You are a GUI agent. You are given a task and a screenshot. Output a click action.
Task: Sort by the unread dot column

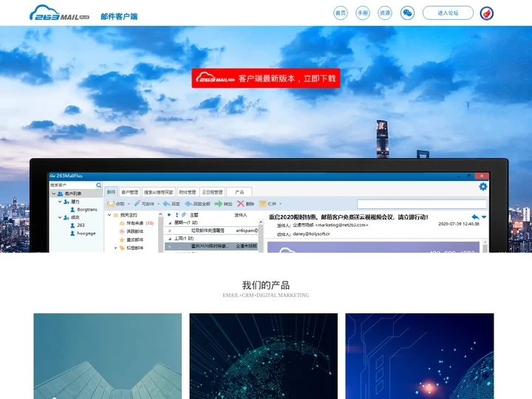(x=169, y=215)
